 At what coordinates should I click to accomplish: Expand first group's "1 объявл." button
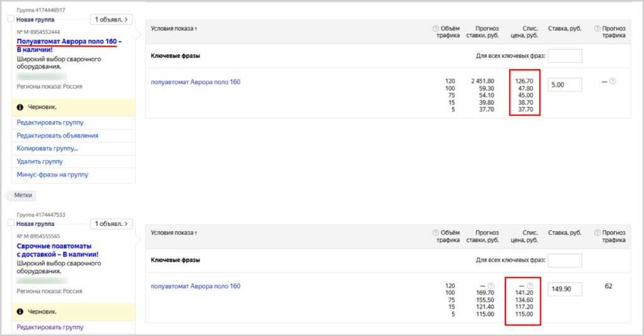tap(111, 19)
